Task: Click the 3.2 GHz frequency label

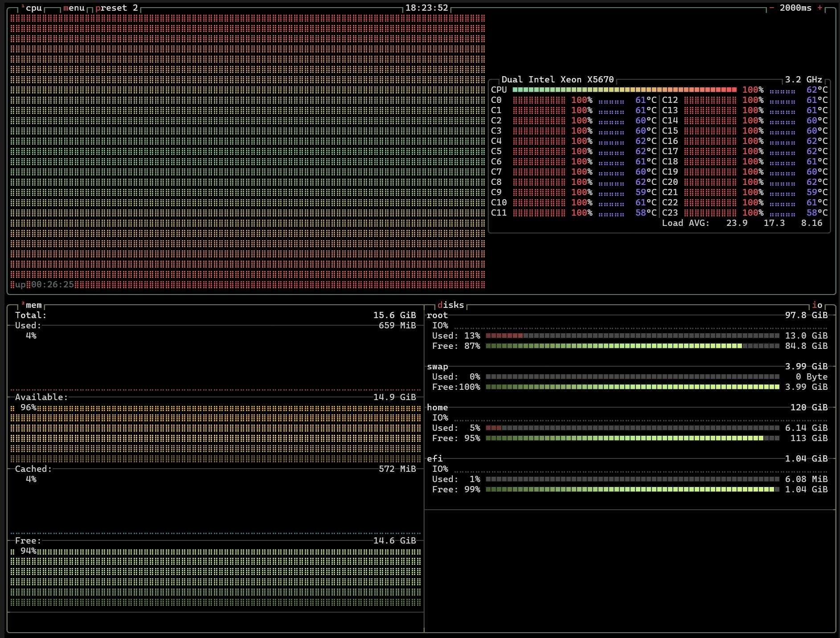Action: pyautogui.click(x=803, y=80)
